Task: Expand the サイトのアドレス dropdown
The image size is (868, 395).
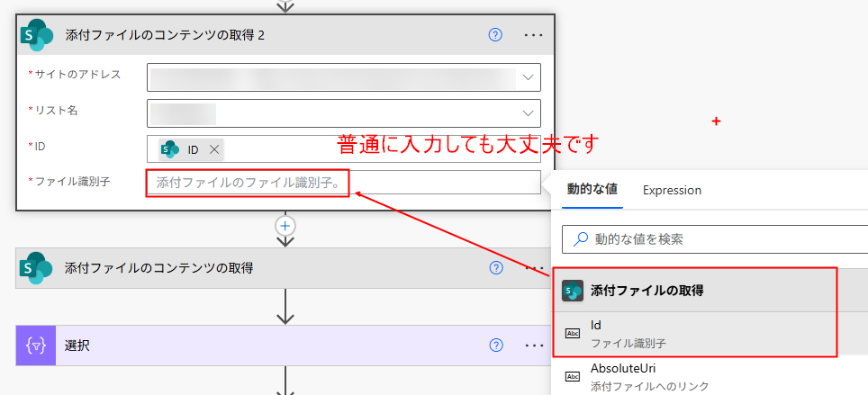Action: [x=529, y=76]
